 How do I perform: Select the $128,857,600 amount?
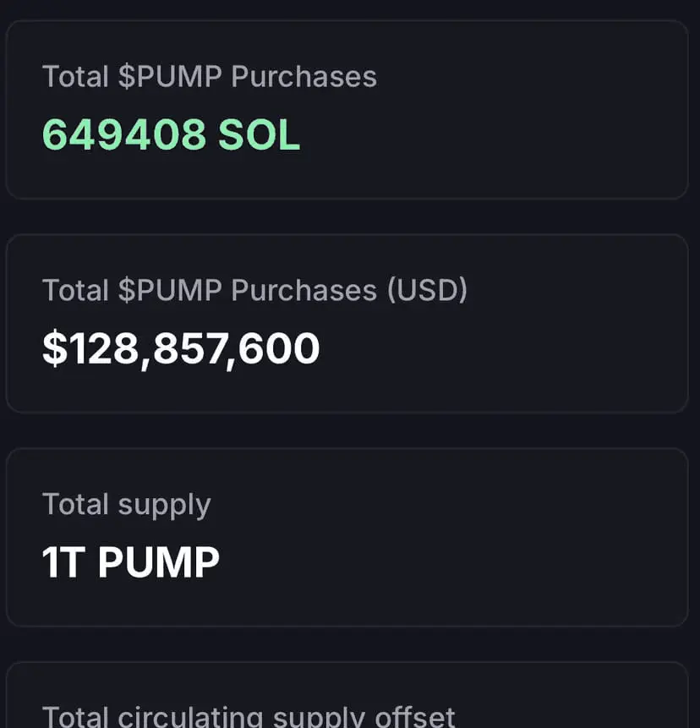(x=181, y=348)
